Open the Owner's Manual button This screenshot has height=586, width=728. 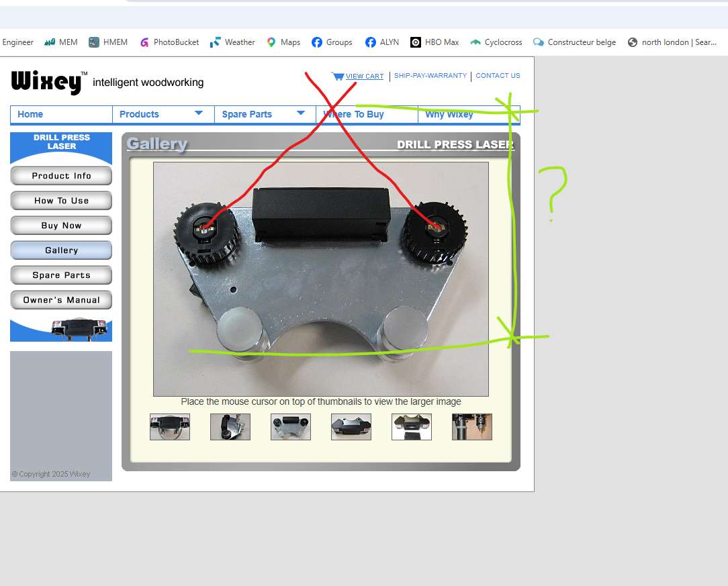point(61,300)
